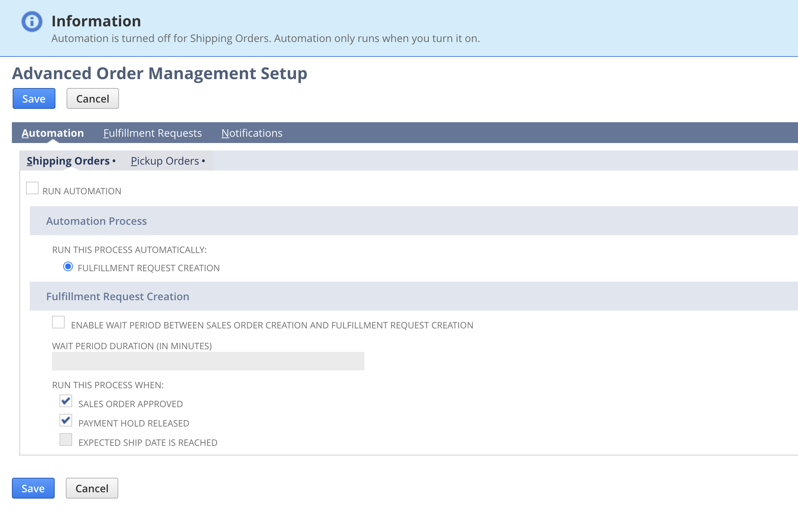The width and height of the screenshot is (798, 532).
Task: Click 'Run This Process When:' label
Action: point(108,385)
